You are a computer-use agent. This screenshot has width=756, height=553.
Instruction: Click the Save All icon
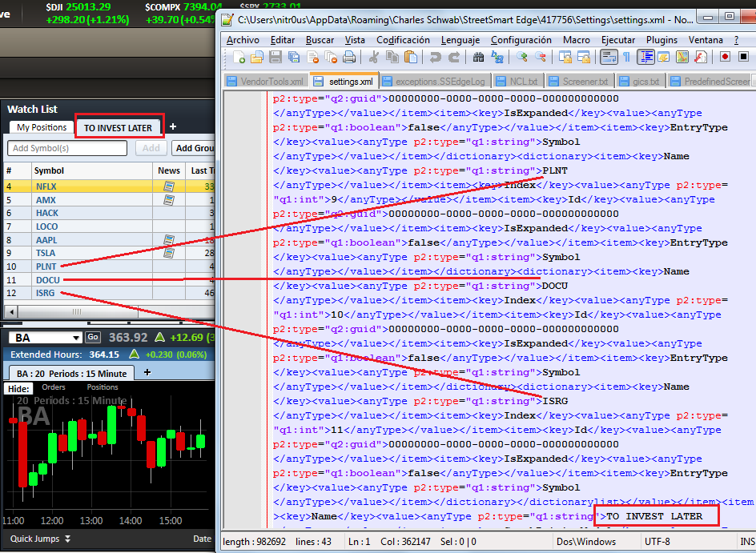[294, 58]
